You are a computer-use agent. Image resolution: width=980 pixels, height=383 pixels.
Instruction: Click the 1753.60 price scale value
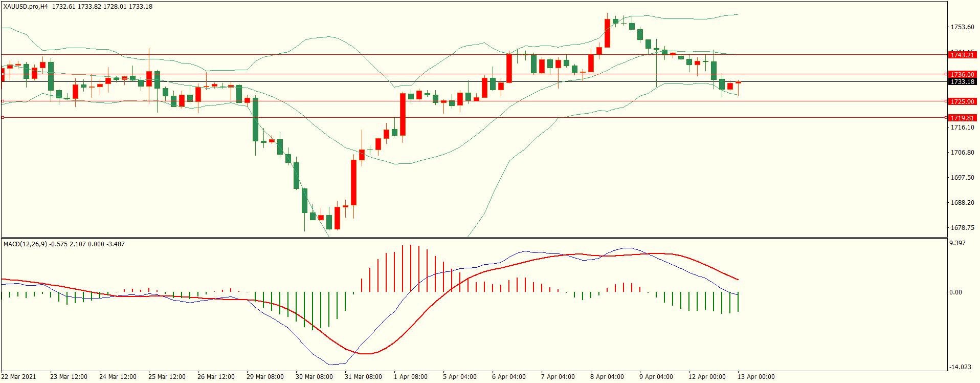tap(962, 27)
